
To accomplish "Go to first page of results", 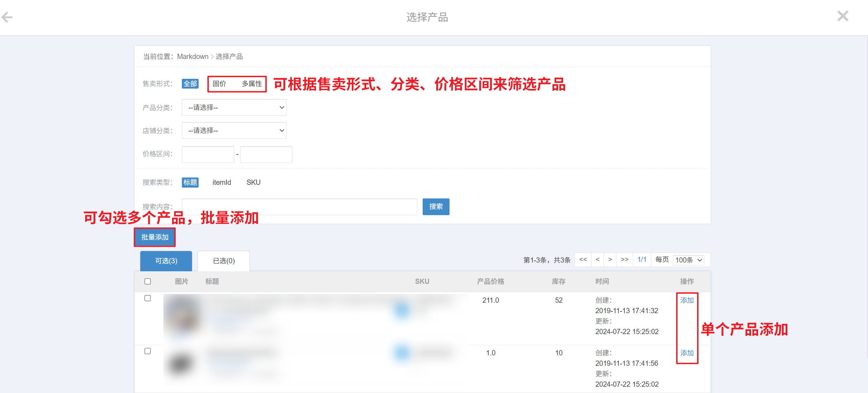I will coord(583,259).
